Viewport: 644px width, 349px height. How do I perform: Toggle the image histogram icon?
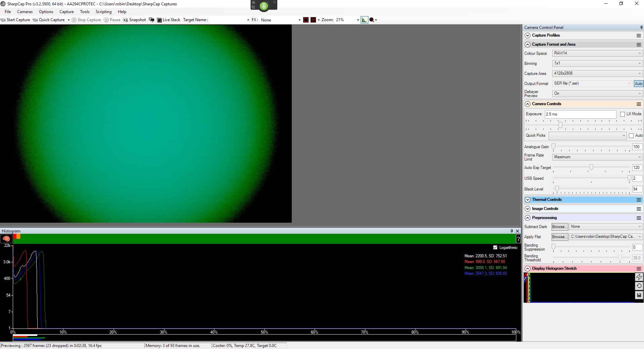coord(364,20)
